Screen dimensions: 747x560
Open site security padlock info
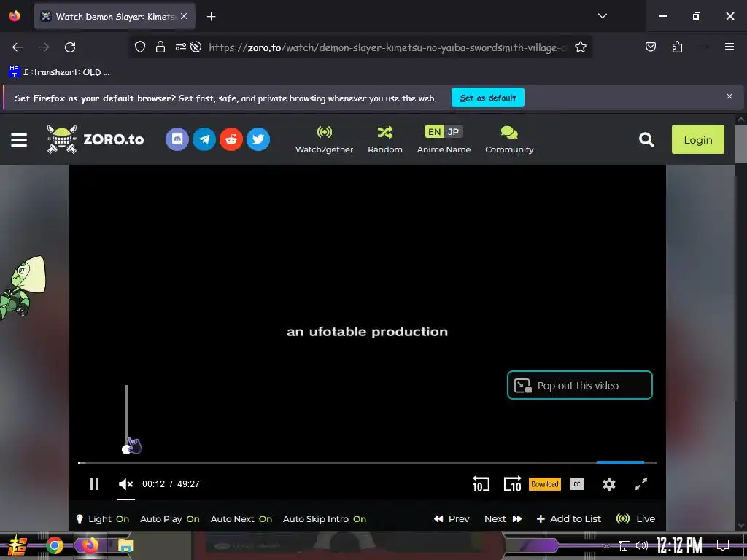pyautogui.click(x=160, y=47)
